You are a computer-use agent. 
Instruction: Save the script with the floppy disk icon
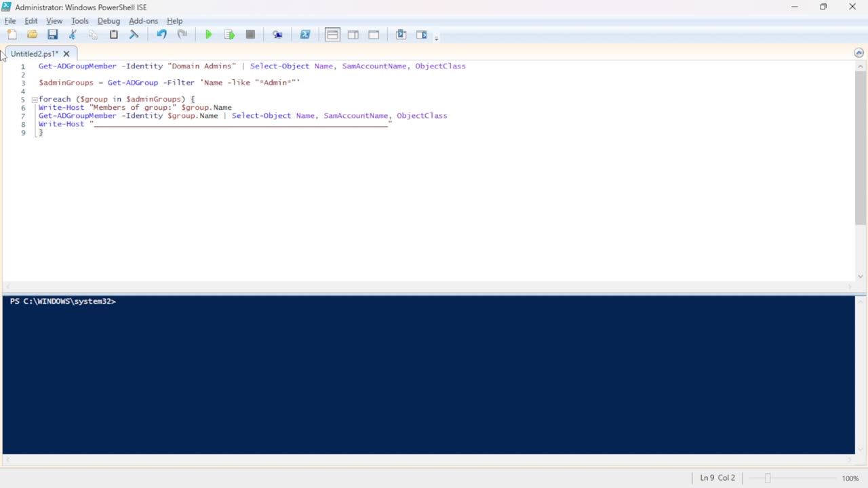[52, 35]
